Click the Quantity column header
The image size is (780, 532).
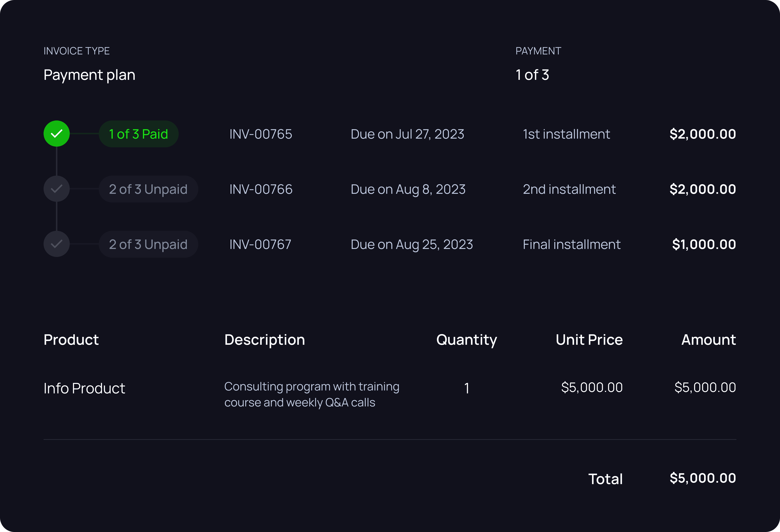466,340
